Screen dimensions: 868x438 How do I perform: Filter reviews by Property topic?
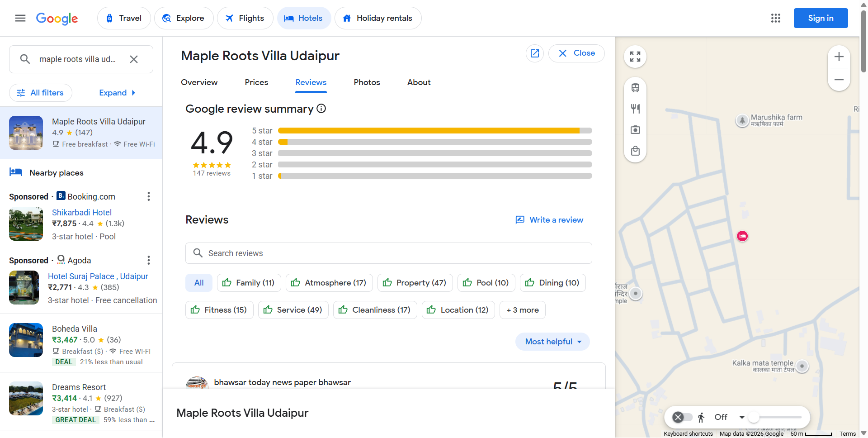point(415,283)
